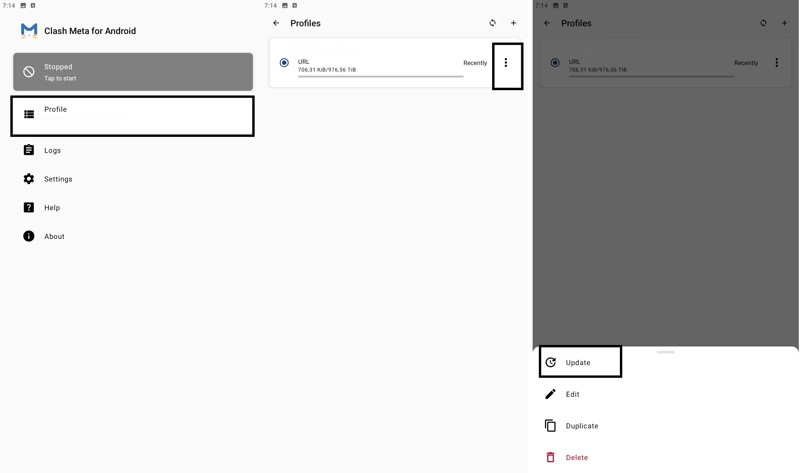Open Settings via the gear icon

[x=29, y=179]
